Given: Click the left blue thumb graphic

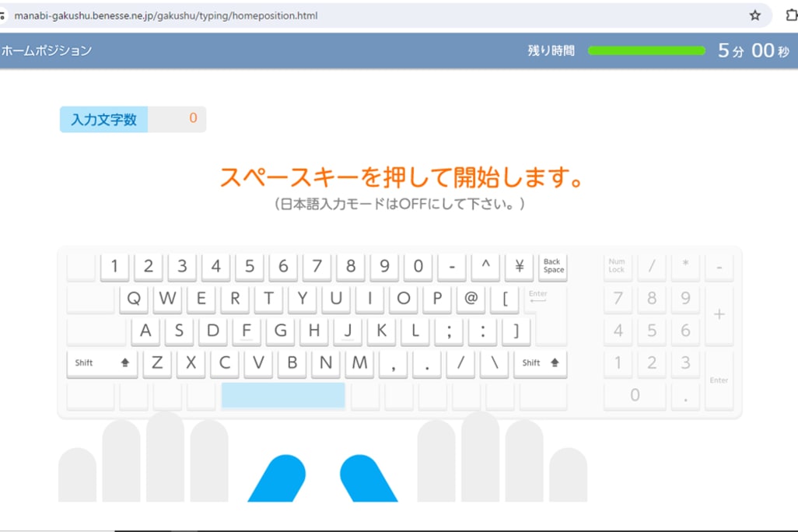Looking at the screenshot, I should coord(278,478).
